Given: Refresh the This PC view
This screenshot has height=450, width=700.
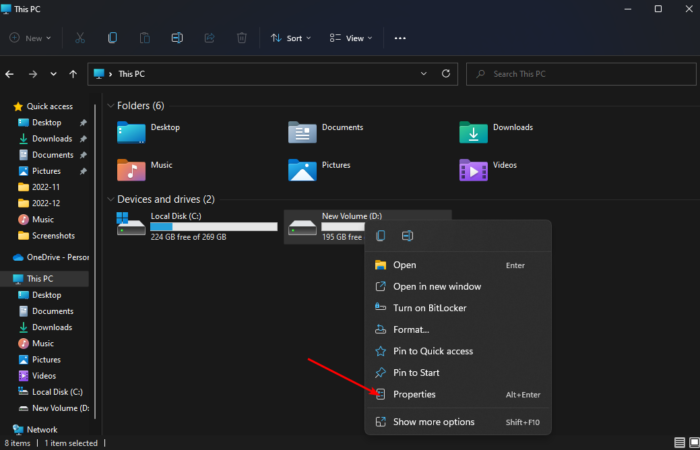Looking at the screenshot, I should 446,74.
